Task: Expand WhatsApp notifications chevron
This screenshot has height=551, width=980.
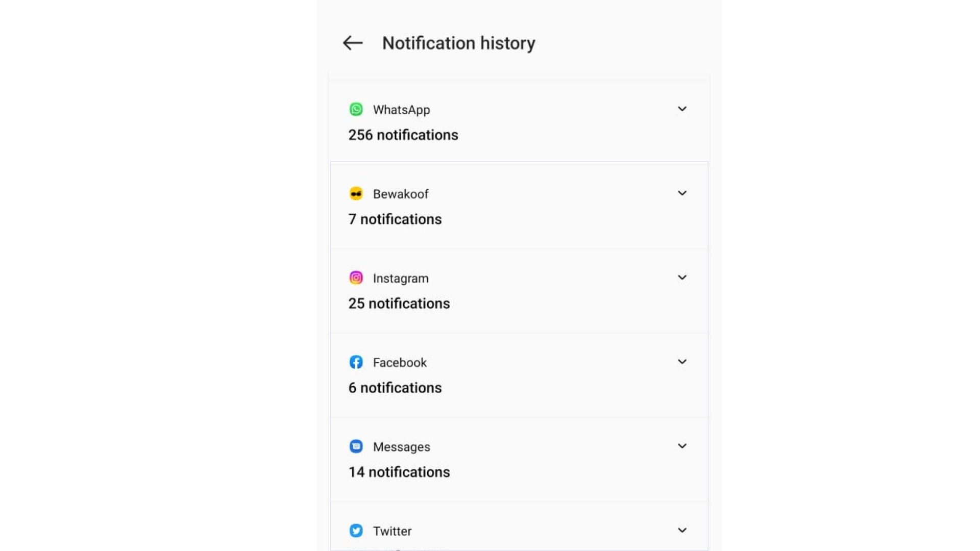Action: pyautogui.click(x=682, y=109)
